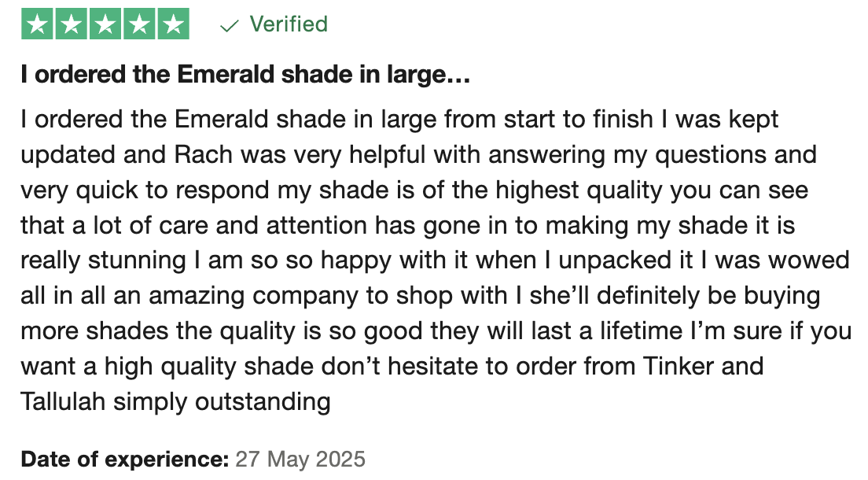Click the phrase "simply outstanding"
The width and height of the screenshot is (868, 480).
coord(222,402)
